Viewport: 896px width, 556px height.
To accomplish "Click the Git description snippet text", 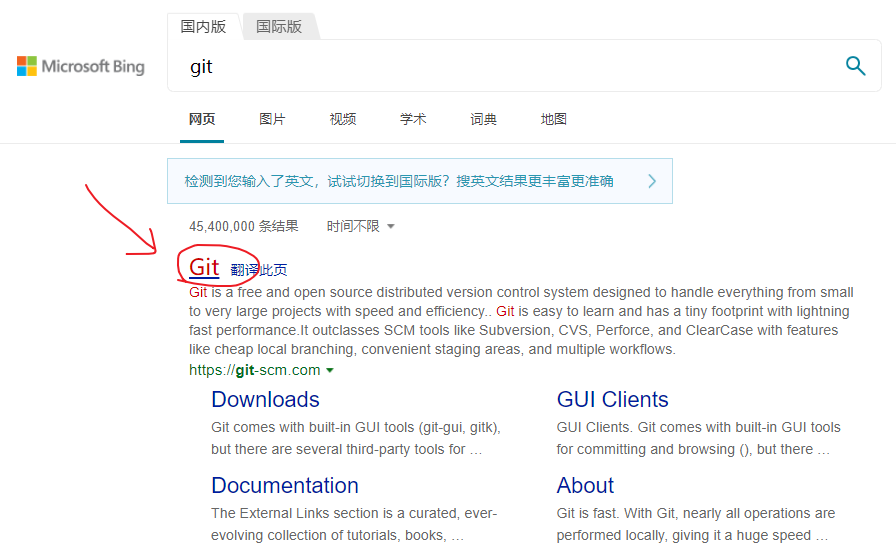I will click(x=521, y=321).
